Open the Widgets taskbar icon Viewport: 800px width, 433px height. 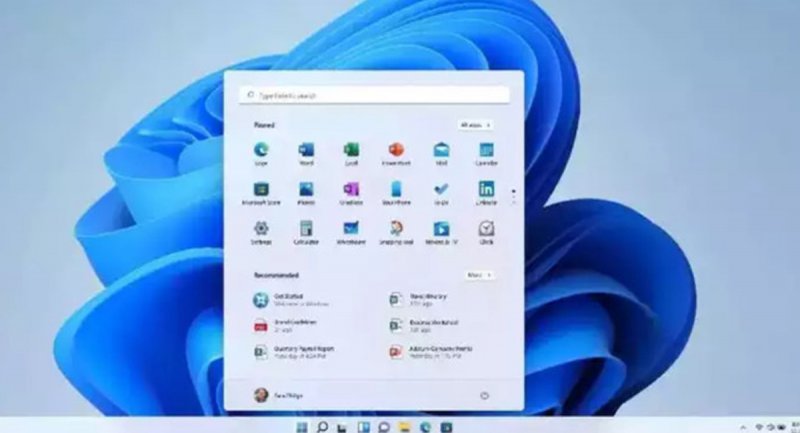click(363, 427)
